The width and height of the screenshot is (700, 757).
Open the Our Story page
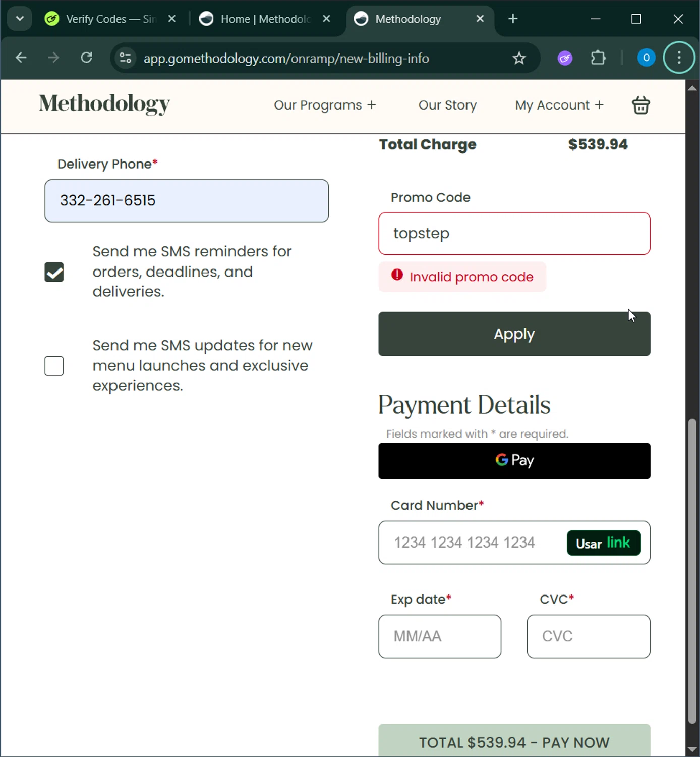click(x=447, y=105)
